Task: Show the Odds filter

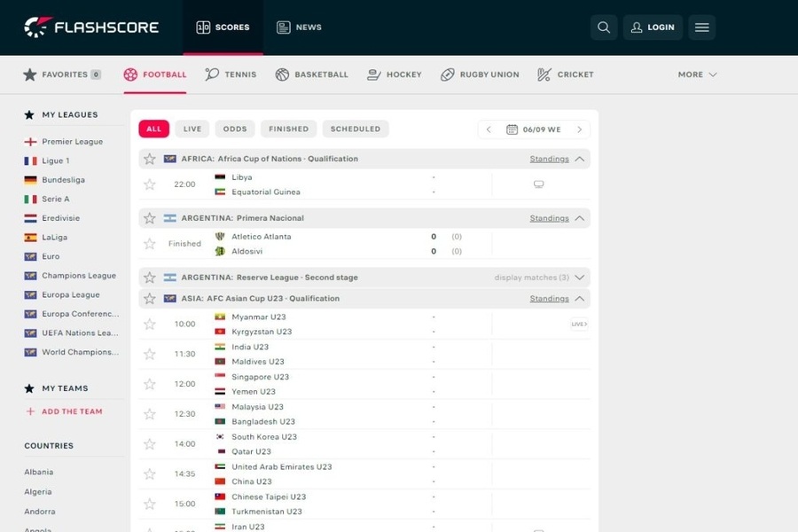Action: point(235,129)
